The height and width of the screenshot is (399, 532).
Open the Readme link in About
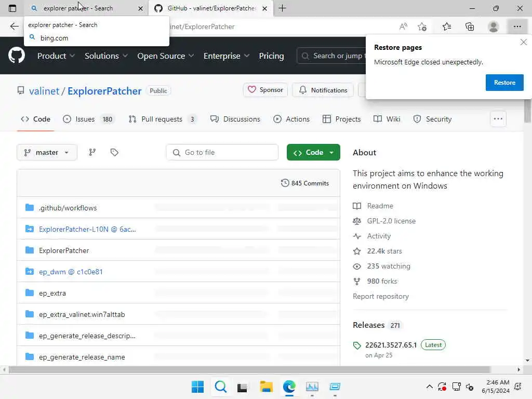pos(380,206)
